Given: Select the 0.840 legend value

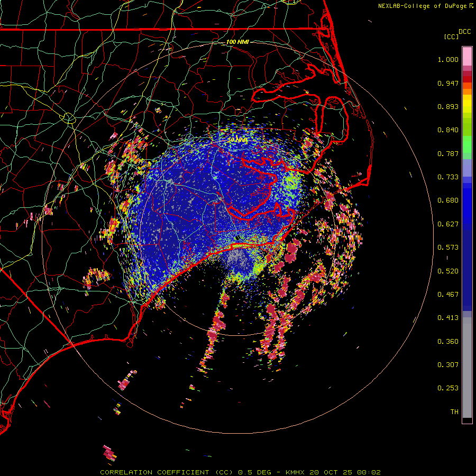Looking at the screenshot, I should point(448,130).
